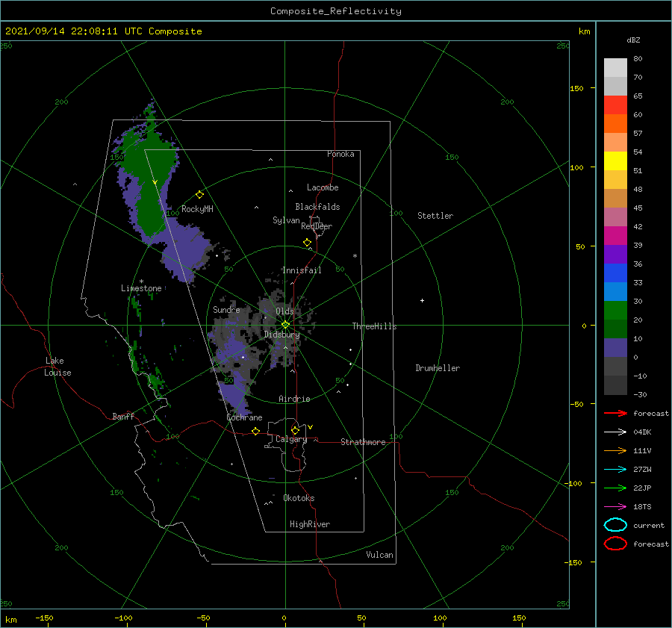672x628 pixels.
Task: Click the Olds label
Action: coord(284,311)
